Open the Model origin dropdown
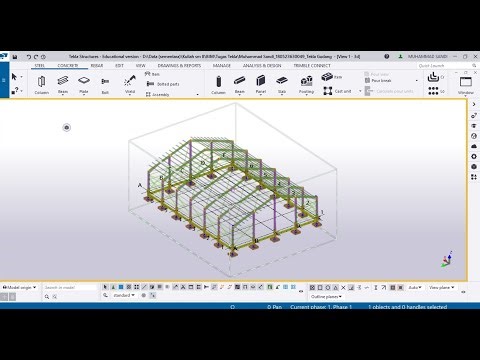Viewport: 480px width, 360px height. coord(19,287)
